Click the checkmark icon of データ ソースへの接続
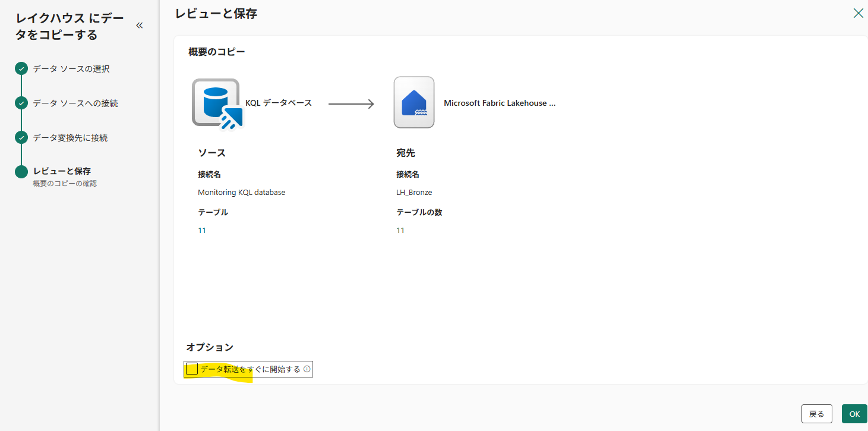The height and width of the screenshot is (431, 868). click(x=21, y=103)
